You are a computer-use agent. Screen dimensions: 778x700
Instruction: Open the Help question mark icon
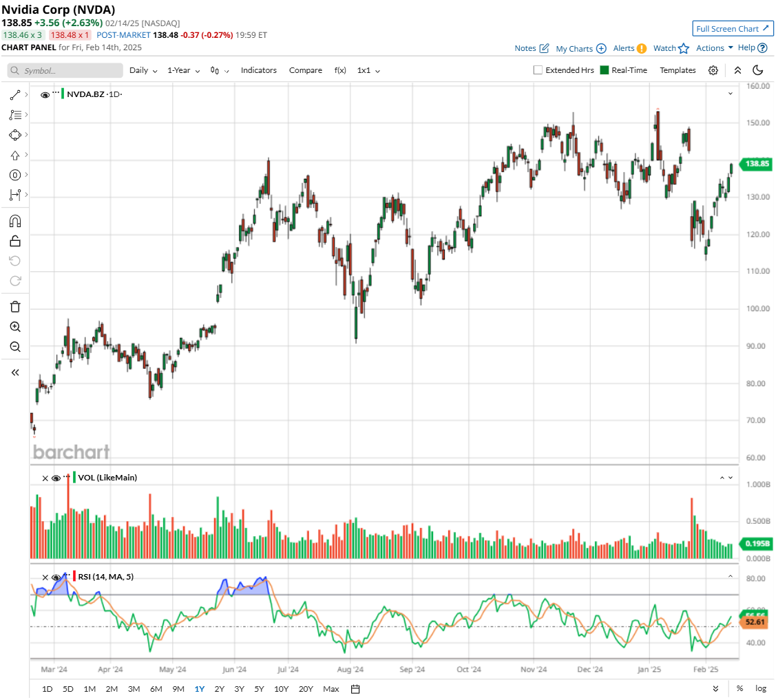[x=763, y=47]
